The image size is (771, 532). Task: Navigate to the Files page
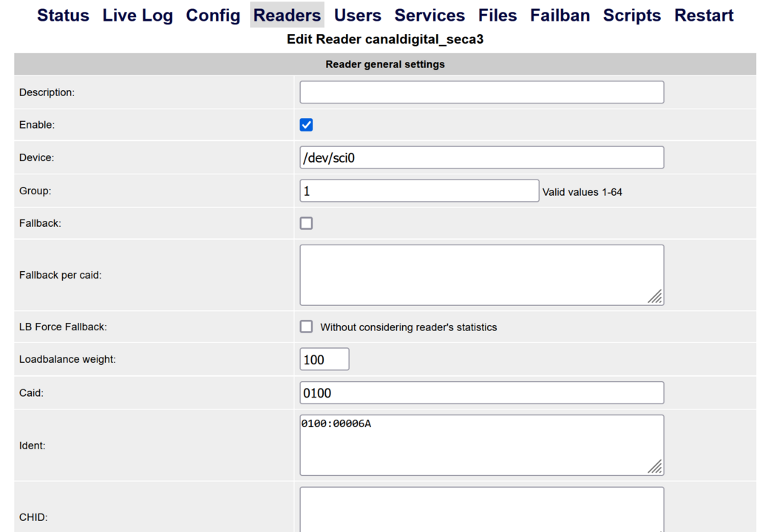click(x=497, y=16)
